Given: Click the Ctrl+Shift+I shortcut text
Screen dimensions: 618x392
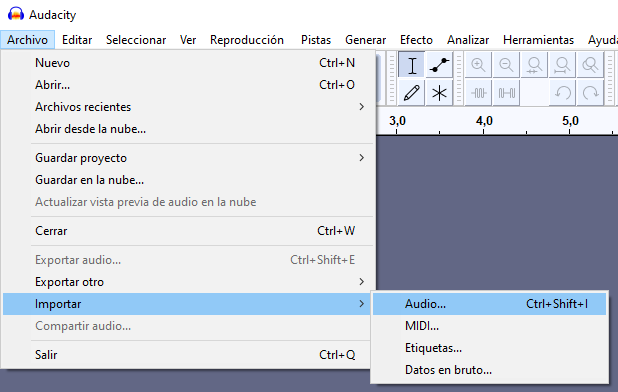Looking at the screenshot, I should [557, 304].
